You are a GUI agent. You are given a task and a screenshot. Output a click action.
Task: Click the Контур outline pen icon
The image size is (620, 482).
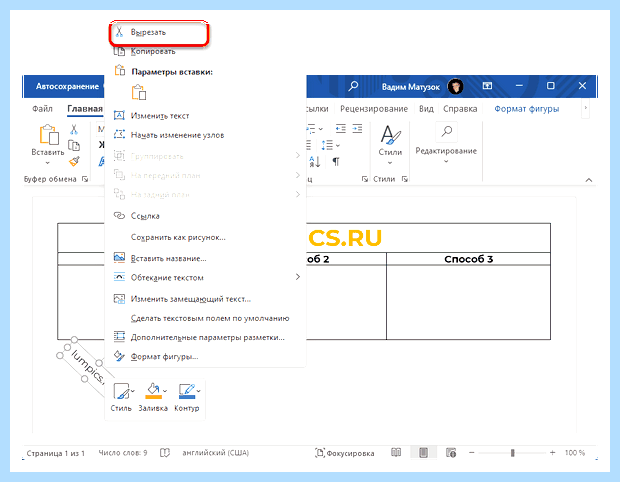[187, 391]
